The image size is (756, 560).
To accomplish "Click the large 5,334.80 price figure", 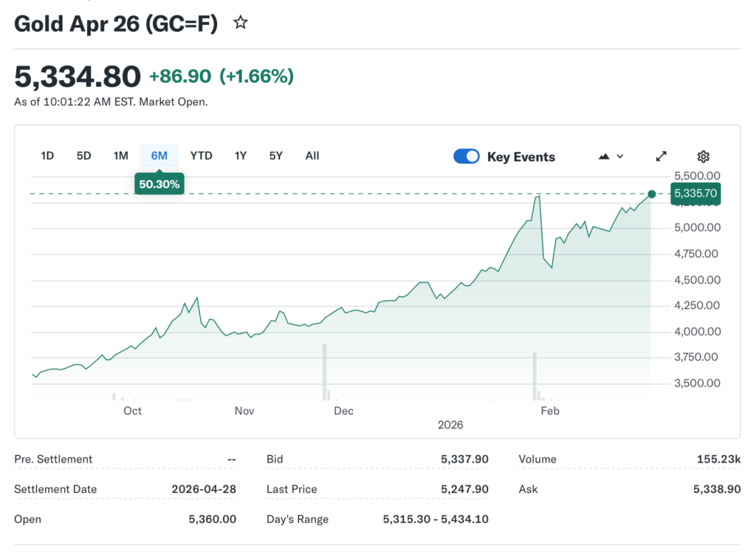I will click(77, 76).
